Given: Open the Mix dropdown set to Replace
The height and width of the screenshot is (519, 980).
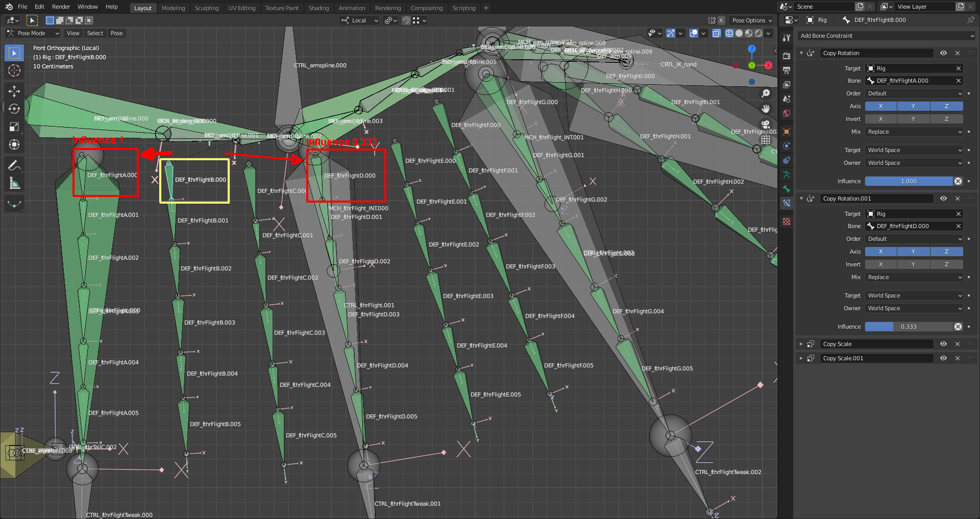Looking at the screenshot, I should point(914,132).
